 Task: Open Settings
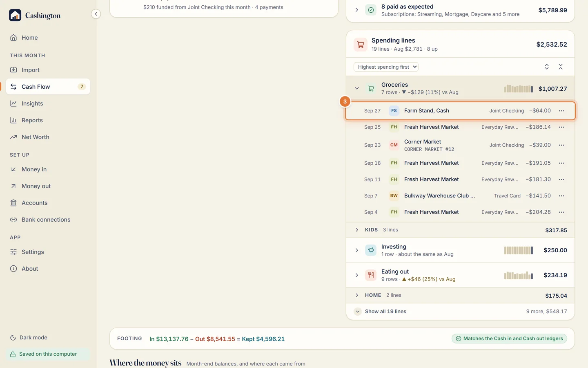(x=48, y=252)
